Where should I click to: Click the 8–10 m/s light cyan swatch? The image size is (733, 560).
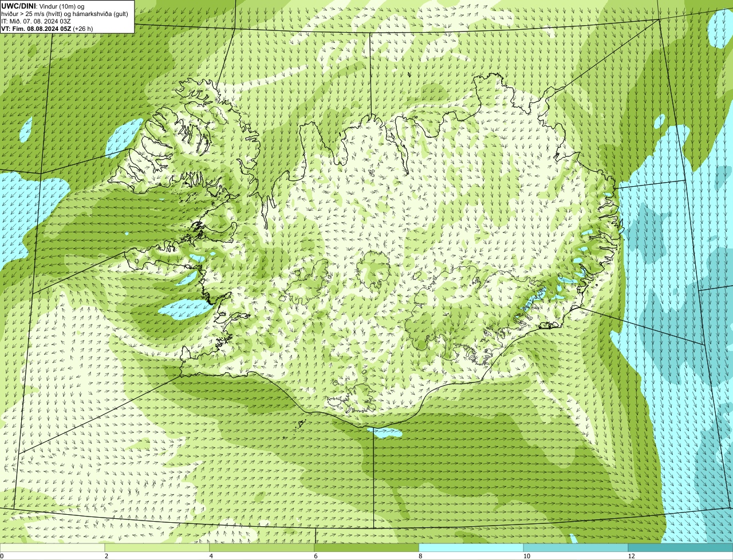[471, 547]
